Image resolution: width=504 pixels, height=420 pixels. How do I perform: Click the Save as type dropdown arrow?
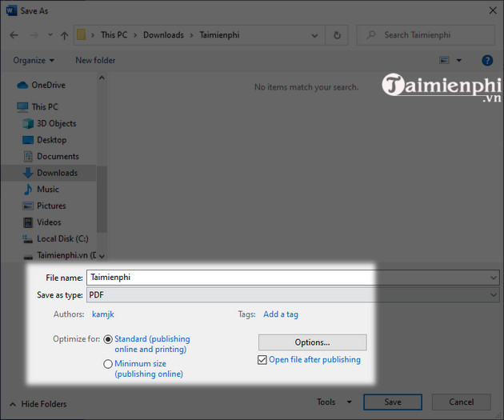coord(494,294)
